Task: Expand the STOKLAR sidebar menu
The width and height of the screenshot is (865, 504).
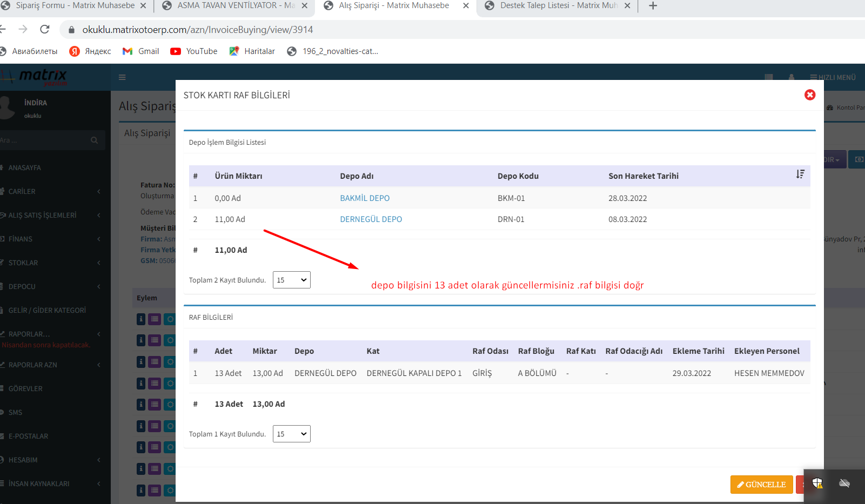Action: pos(23,263)
